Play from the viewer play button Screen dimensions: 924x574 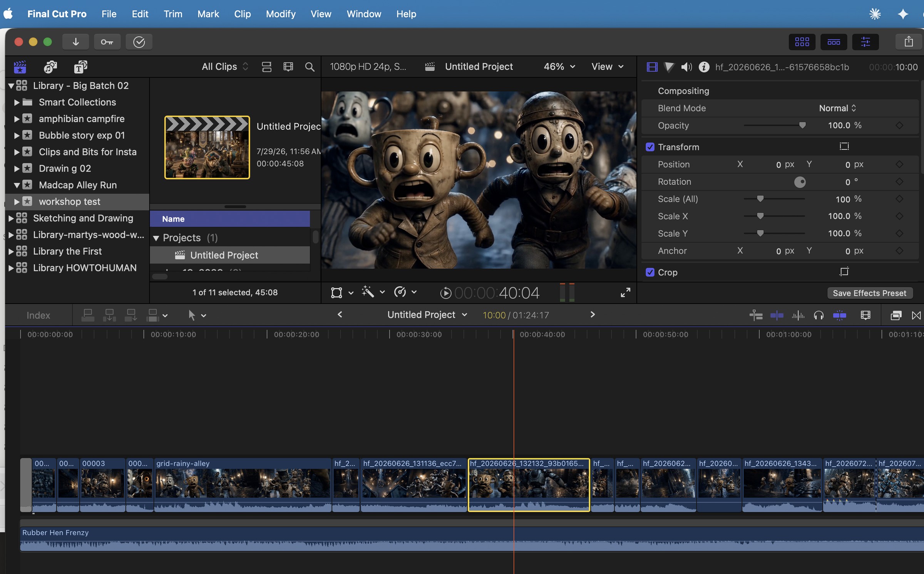pos(445,293)
